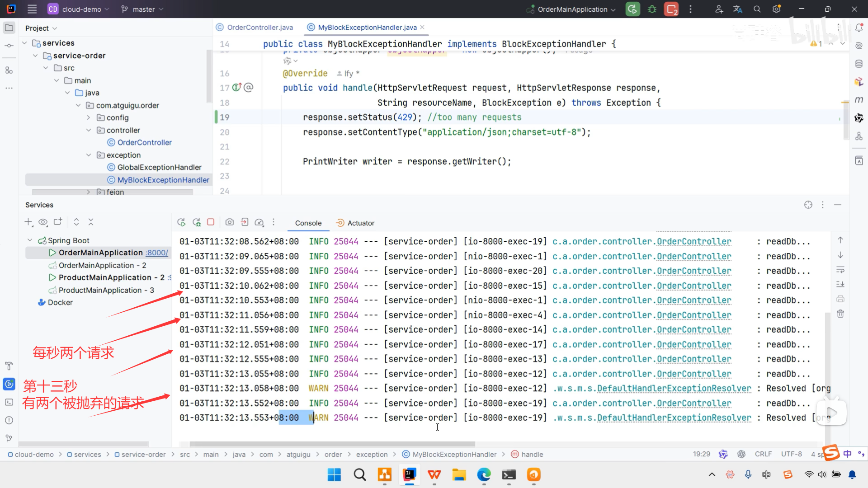Click the clear console trash icon

pyautogui.click(x=840, y=314)
